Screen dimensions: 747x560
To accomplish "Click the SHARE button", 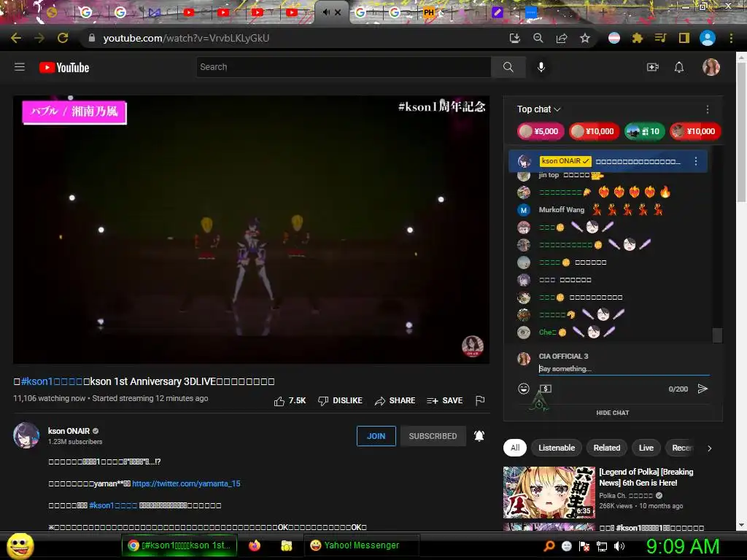I will 395,401.
